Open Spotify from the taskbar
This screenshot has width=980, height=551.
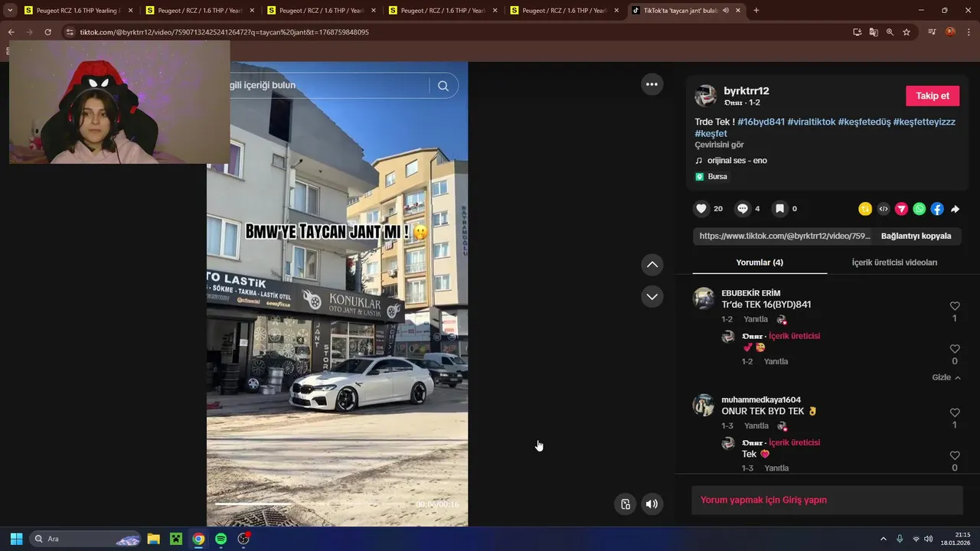[x=220, y=539]
